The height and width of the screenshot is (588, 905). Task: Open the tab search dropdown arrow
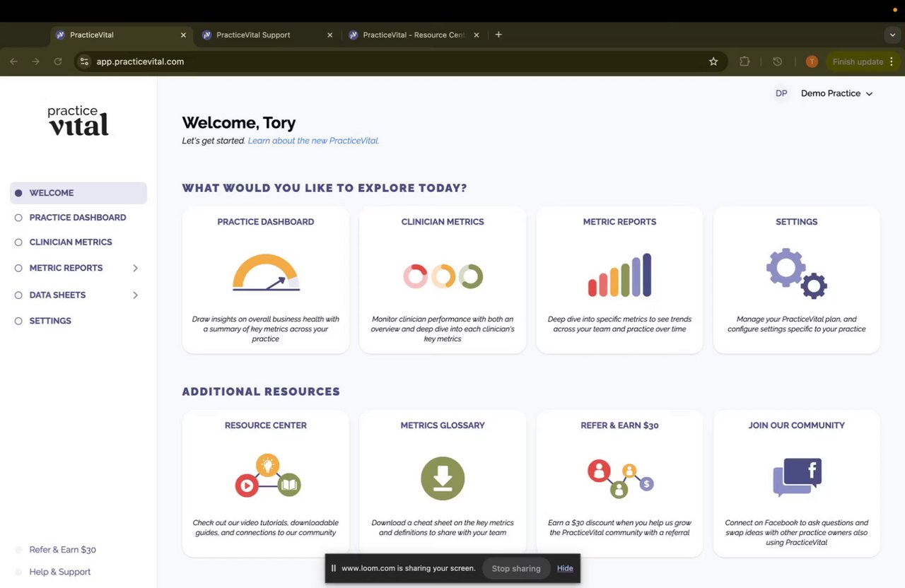892,35
